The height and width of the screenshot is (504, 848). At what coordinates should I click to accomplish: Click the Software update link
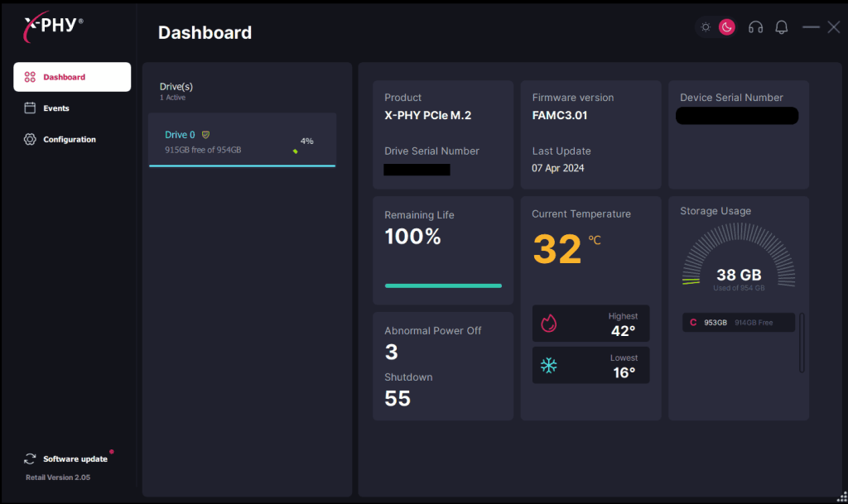tap(75, 458)
